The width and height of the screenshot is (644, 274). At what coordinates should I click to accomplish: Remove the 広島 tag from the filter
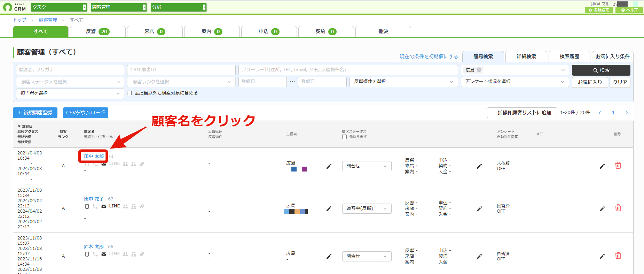click(x=479, y=70)
